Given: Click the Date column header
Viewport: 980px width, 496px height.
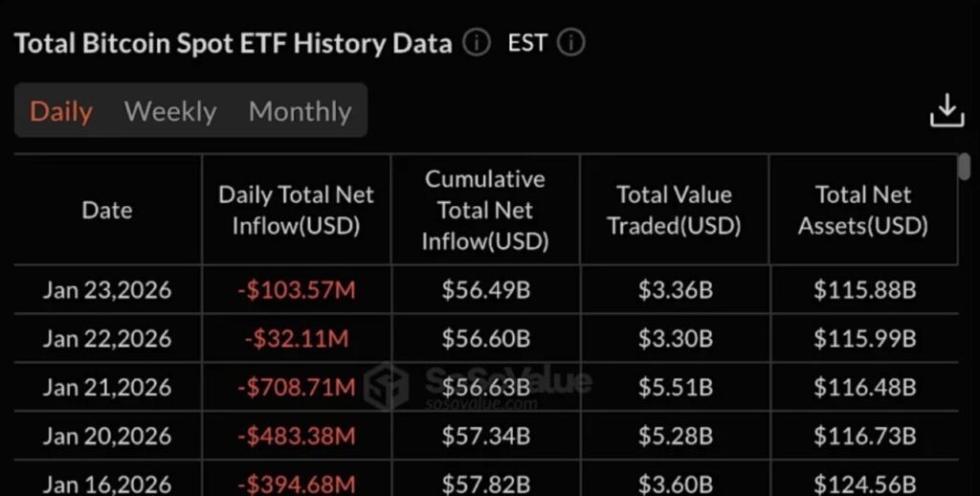Looking at the screenshot, I should pyautogui.click(x=107, y=210).
